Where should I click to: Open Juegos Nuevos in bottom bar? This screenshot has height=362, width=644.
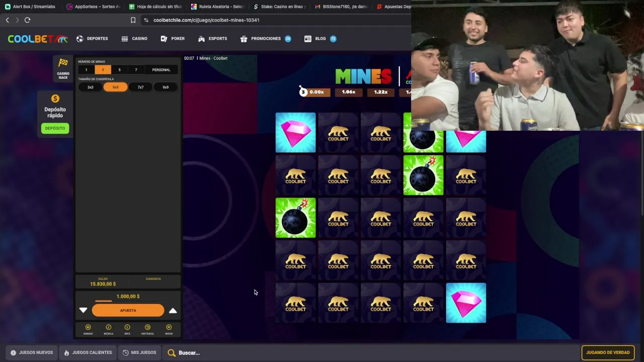pyautogui.click(x=32, y=352)
